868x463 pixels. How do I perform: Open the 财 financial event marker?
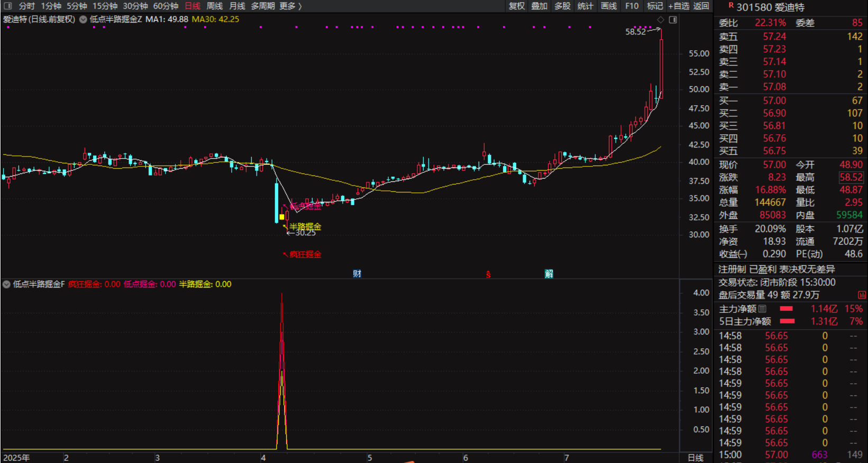coord(357,273)
